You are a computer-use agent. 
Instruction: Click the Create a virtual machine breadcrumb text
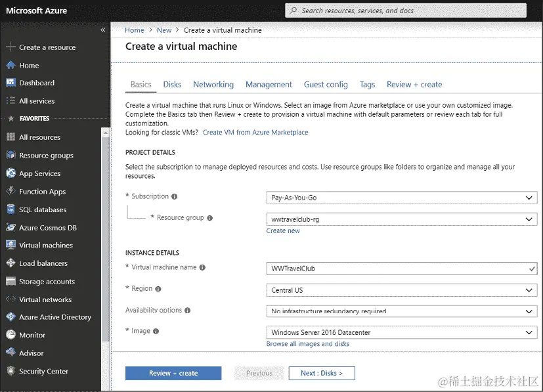click(223, 30)
